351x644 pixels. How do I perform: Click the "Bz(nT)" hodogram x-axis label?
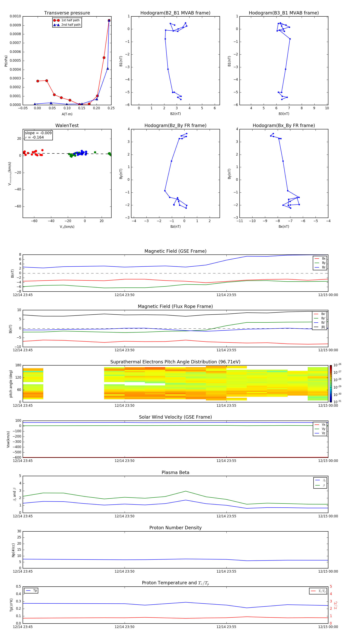click(175, 227)
